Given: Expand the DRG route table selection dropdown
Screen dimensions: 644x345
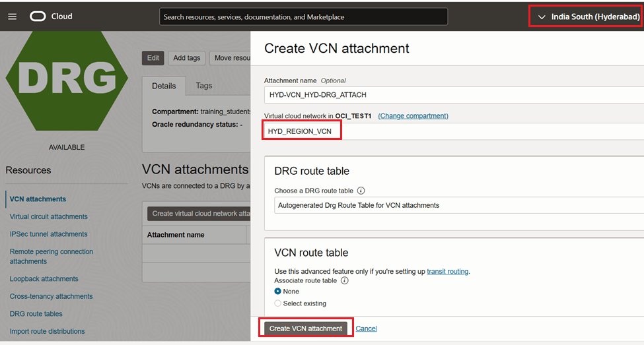Looking at the screenshot, I should click(x=456, y=205).
